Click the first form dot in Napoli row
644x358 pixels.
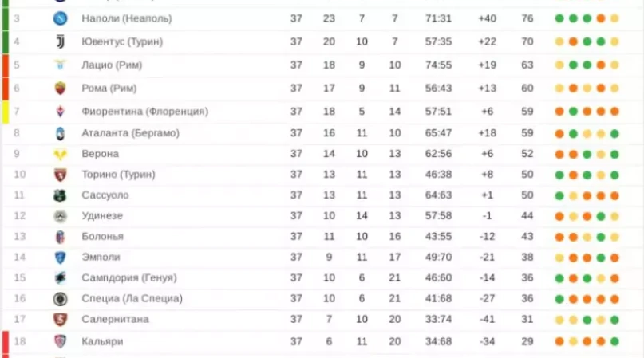point(559,18)
